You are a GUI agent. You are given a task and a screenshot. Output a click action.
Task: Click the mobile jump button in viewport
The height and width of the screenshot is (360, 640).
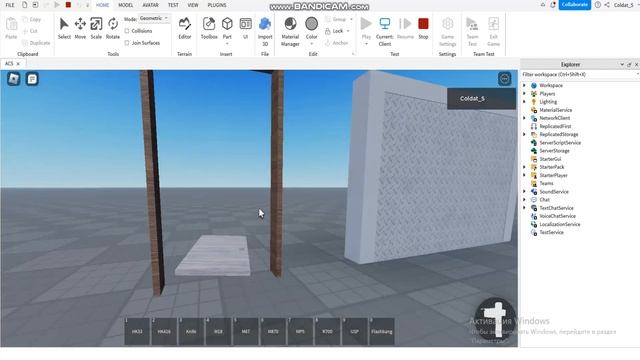(496, 319)
